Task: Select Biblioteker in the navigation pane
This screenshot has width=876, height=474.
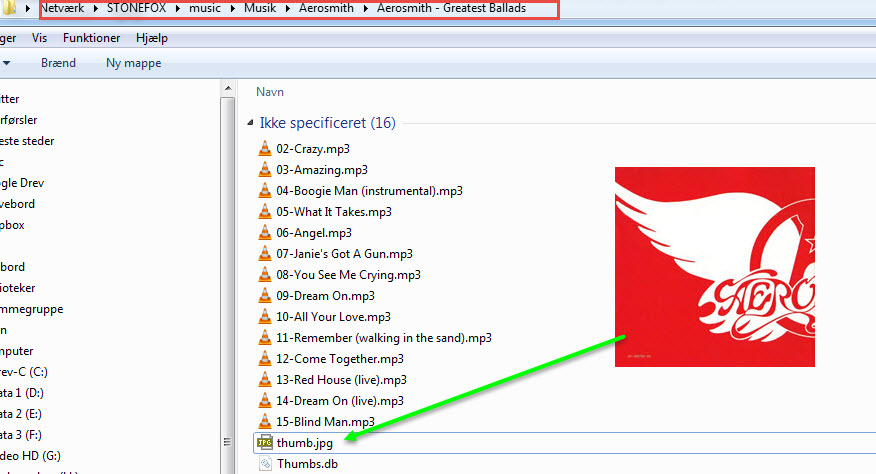Action: click(x=18, y=288)
